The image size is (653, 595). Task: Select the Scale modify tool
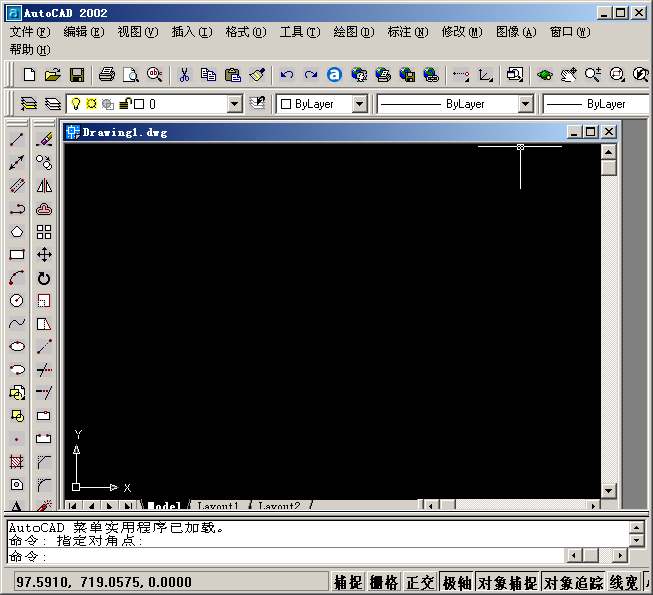(44, 301)
